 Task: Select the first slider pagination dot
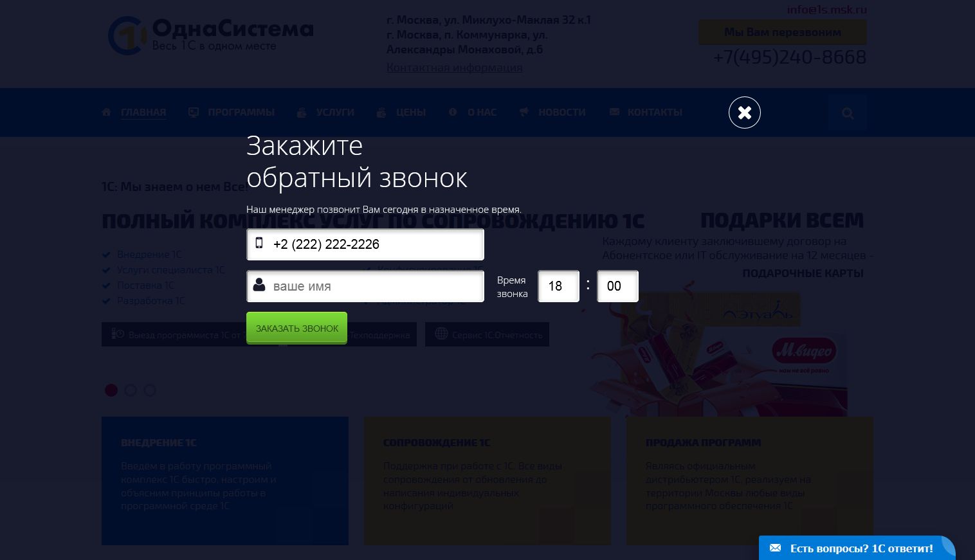tap(111, 390)
